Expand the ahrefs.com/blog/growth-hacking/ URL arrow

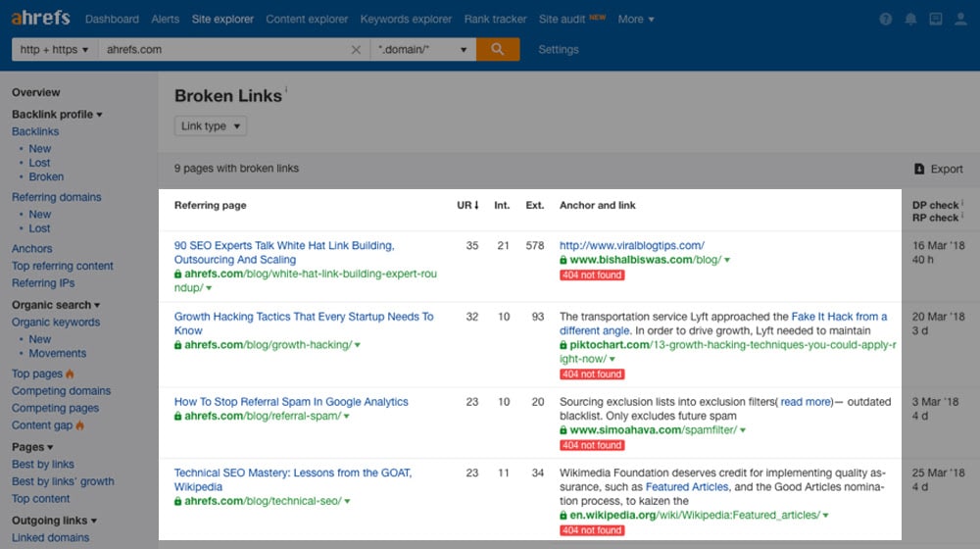pos(358,345)
